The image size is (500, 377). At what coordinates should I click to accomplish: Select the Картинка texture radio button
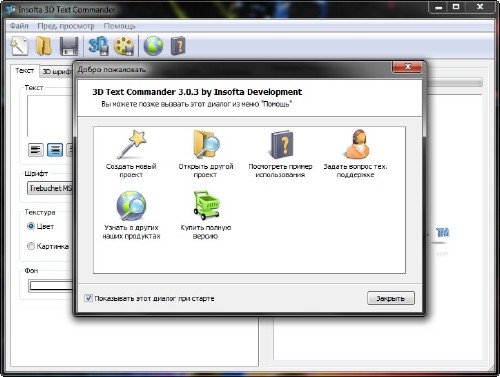tap(31, 246)
